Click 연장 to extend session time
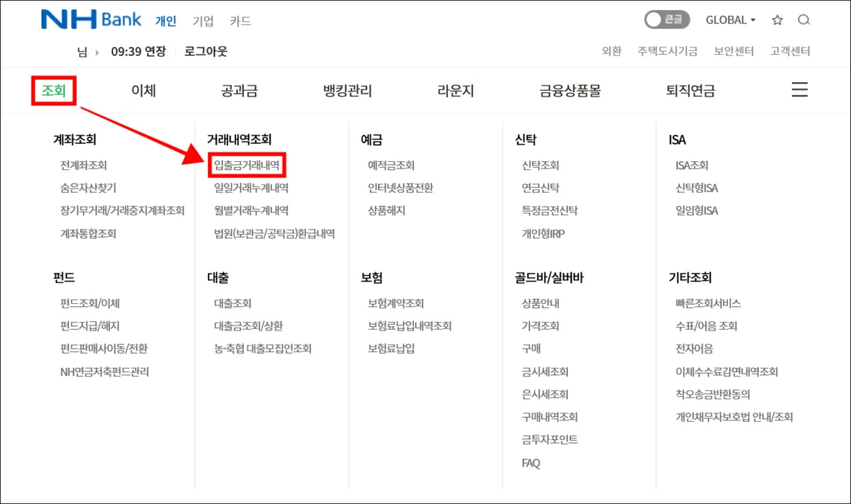Viewport: 851px width, 504px height. [x=155, y=51]
